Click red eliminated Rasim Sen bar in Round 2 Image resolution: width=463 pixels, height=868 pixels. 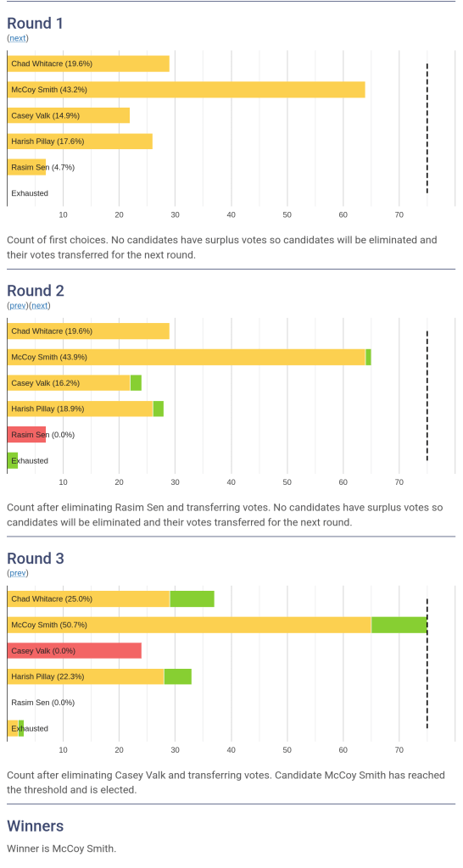26,435
